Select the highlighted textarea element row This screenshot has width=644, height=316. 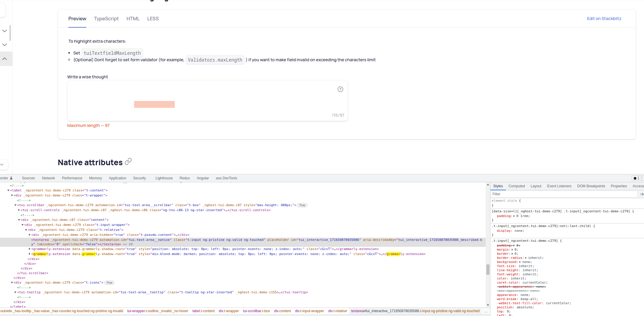coord(243,242)
